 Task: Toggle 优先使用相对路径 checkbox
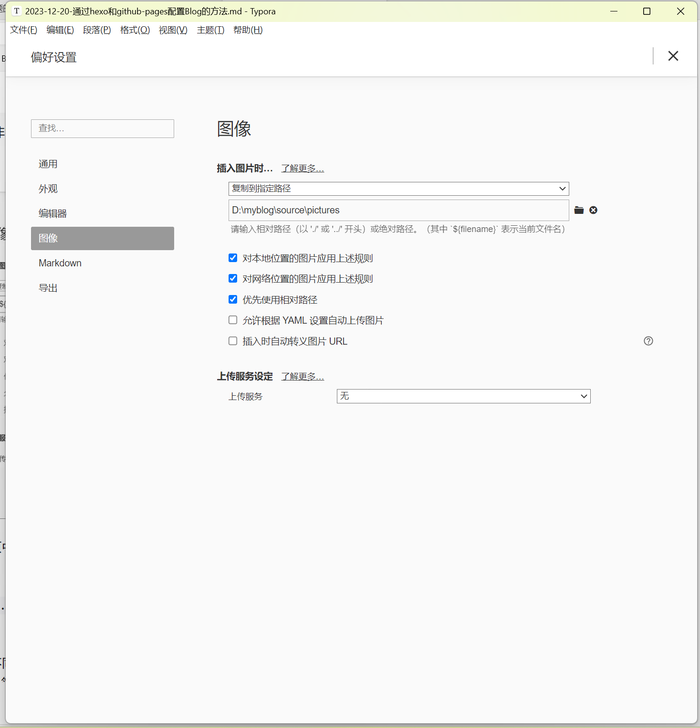coord(233,299)
